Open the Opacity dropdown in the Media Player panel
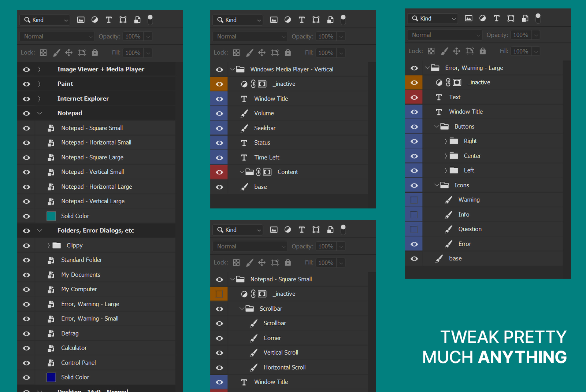 coord(341,36)
